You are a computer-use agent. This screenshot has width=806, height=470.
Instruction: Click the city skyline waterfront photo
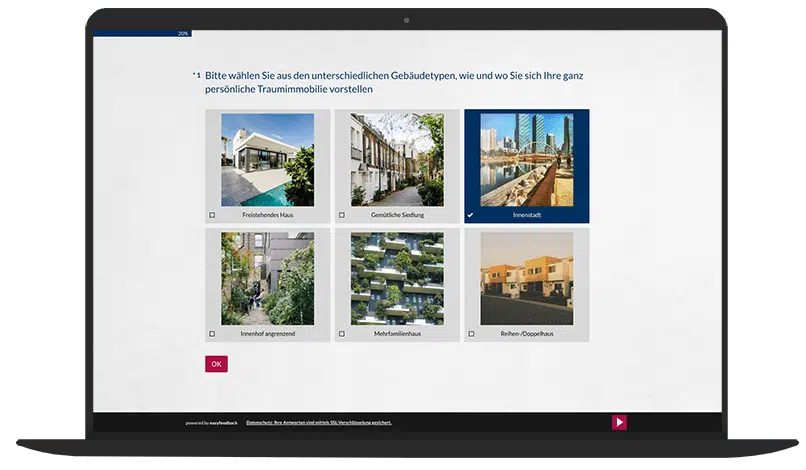pyautogui.click(x=527, y=159)
